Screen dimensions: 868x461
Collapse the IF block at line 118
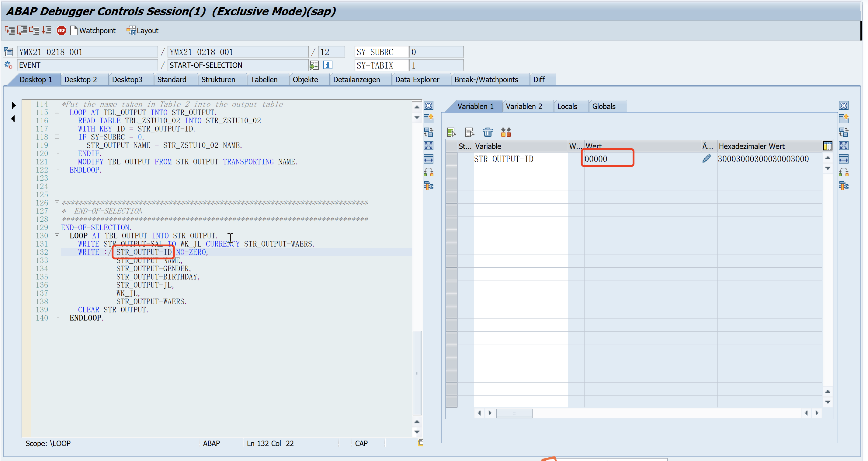[x=57, y=137]
